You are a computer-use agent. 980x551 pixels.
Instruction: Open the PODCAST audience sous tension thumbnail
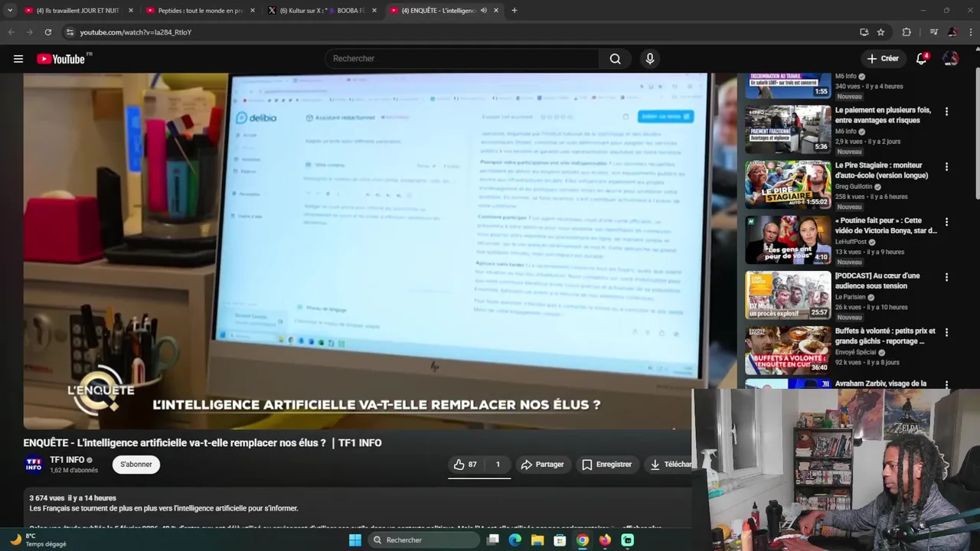click(x=788, y=295)
